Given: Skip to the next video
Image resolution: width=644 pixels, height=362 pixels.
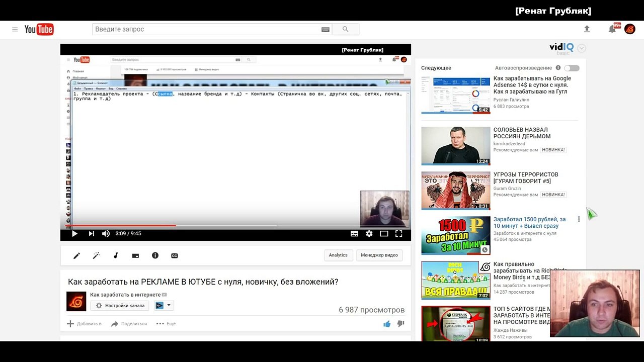Looking at the screenshot, I should (x=91, y=233).
